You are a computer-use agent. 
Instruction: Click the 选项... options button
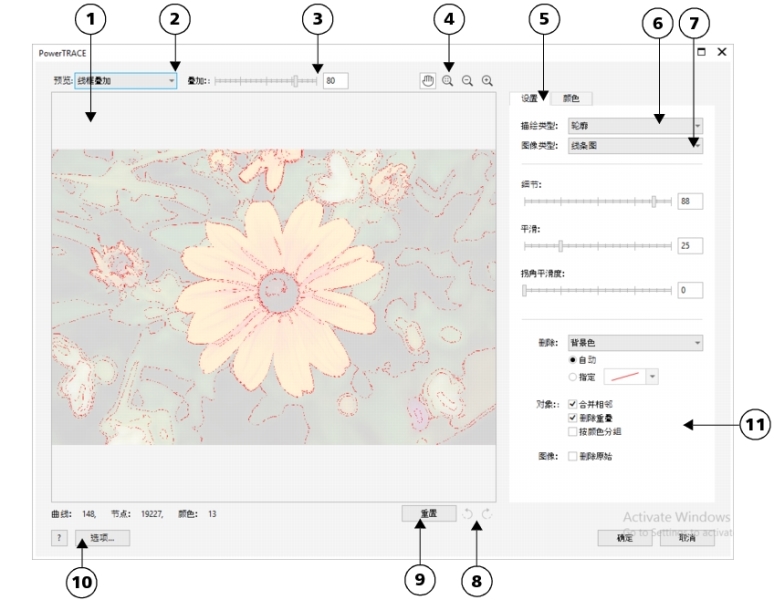(102, 537)
